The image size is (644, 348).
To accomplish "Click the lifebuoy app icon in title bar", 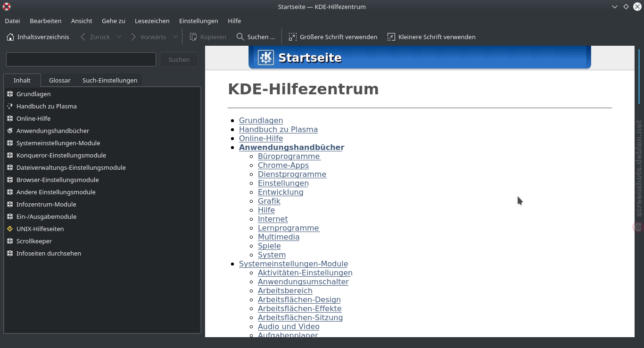I will 7,7.
